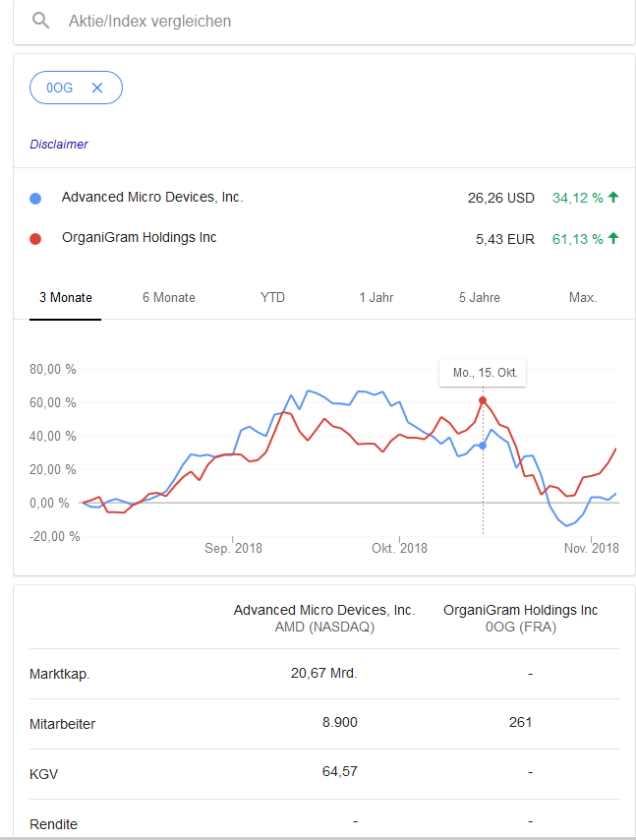Click the 60,00 % axis label
Viewport: 636px width, 840px height.
point(52,403)
